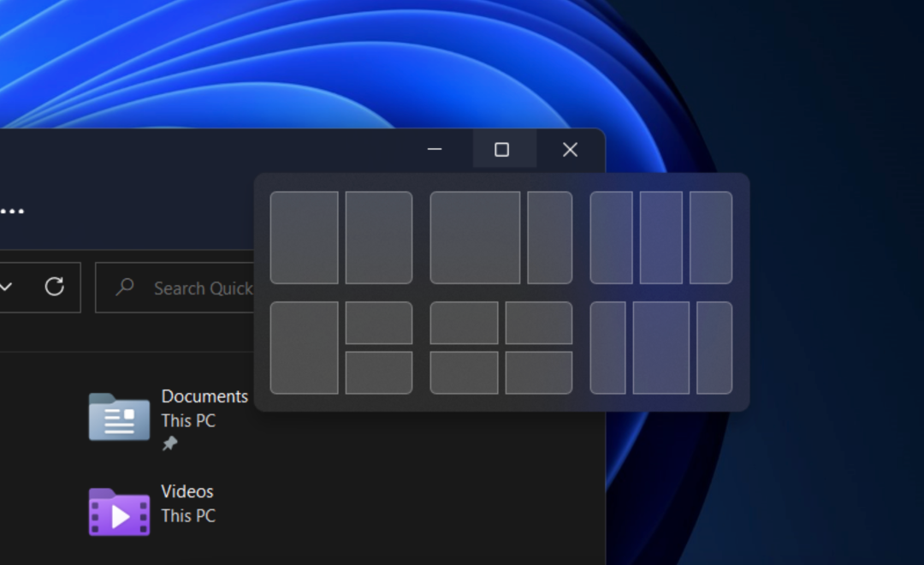Screen dimensions: 924x565
Task: Snap to bottom-right quadrant of four-grid layout
Action: point(539,372)
